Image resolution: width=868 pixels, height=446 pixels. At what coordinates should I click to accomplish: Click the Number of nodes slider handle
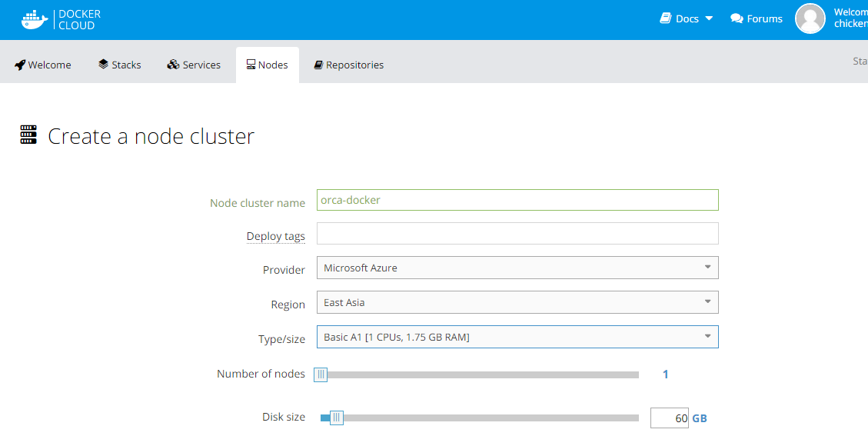(x=321, y=374)
